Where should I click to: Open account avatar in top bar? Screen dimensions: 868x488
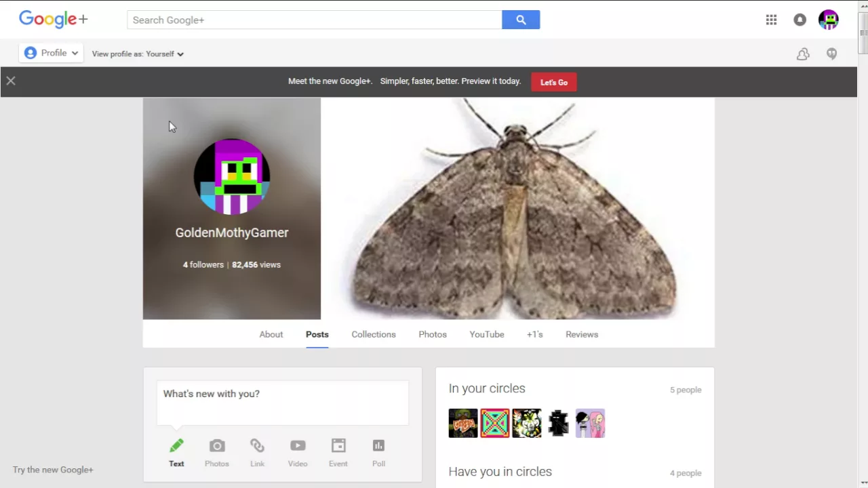click(x=829, y=20)
